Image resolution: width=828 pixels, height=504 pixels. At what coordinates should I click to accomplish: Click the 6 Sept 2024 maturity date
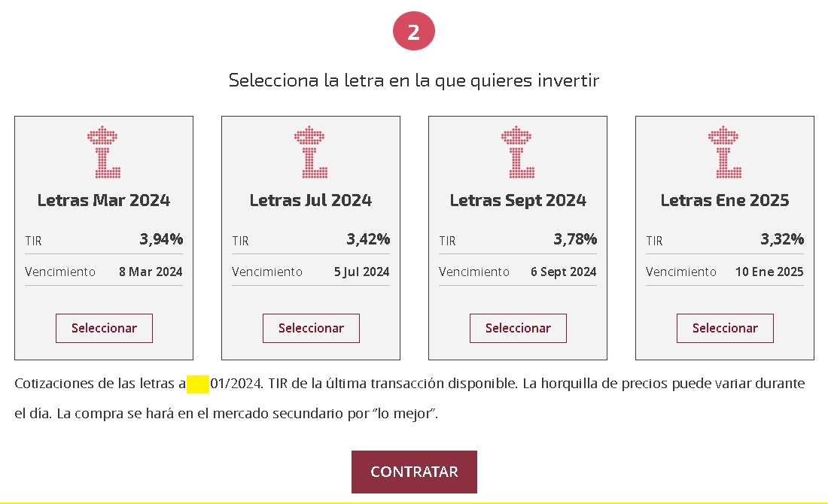pyautogui.click(x=564, y=272)
